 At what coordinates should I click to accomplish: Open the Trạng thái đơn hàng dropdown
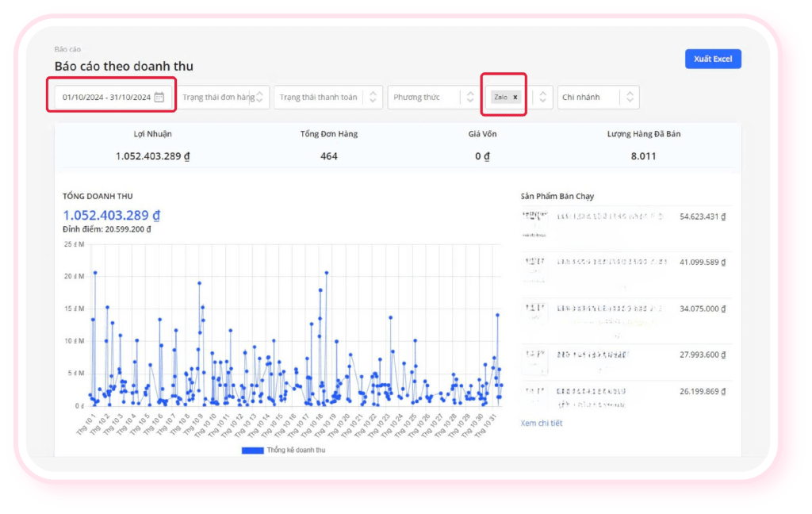225,98
